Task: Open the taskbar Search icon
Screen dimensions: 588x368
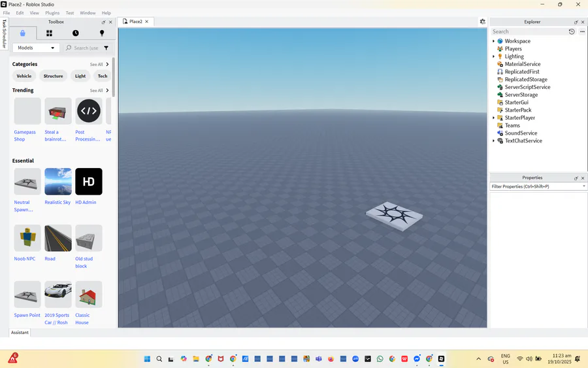Action: coord(159,359)
